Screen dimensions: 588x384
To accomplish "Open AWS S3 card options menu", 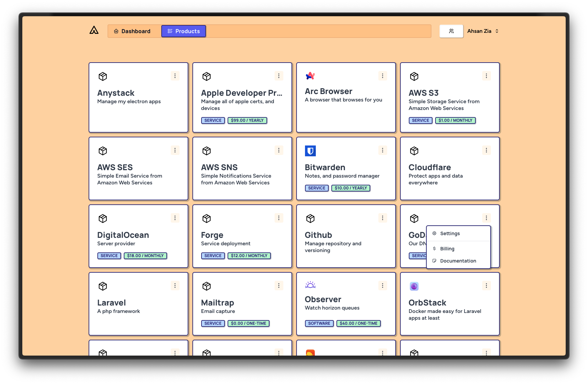I will pyautogui.click(x=486, y=76).
